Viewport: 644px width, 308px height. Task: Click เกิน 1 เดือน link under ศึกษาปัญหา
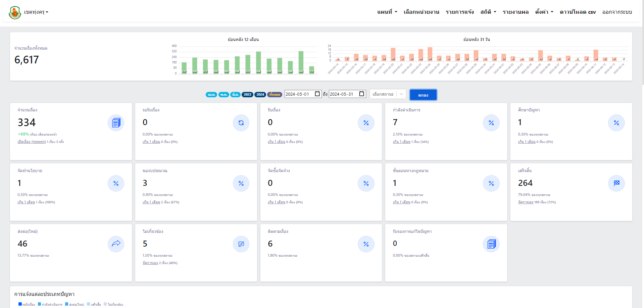[527, 142]
